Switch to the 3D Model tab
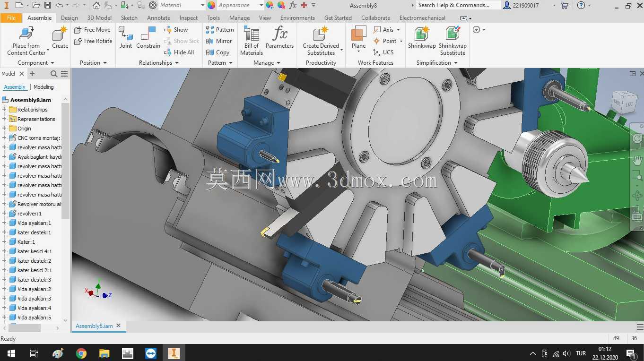The width and height of the screenshot is (644, 361). point(99,18)
